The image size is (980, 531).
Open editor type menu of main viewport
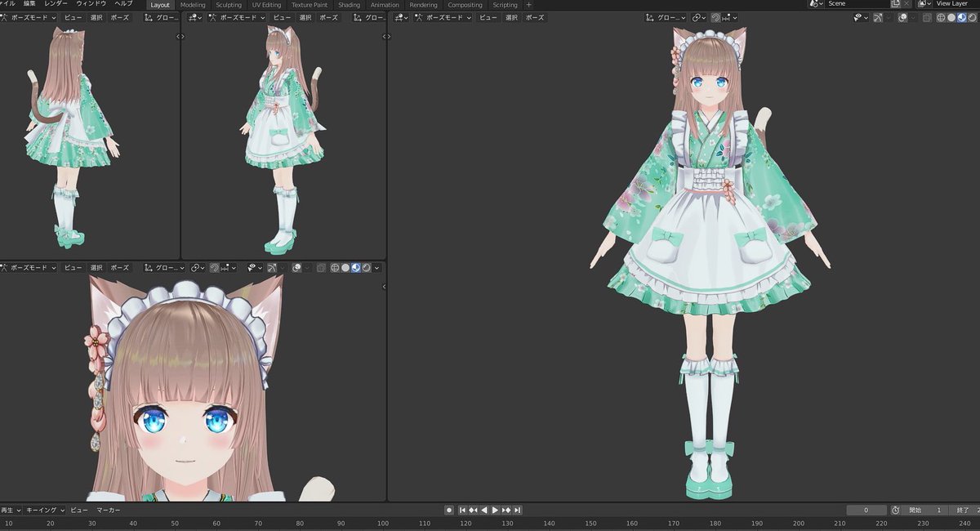coord(399,17)
